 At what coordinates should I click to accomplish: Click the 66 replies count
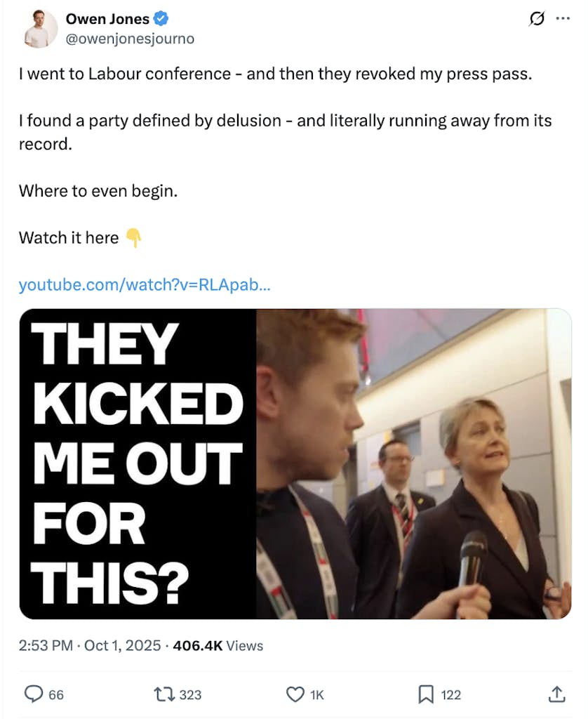pyautogui.click(x=56, y=694)
